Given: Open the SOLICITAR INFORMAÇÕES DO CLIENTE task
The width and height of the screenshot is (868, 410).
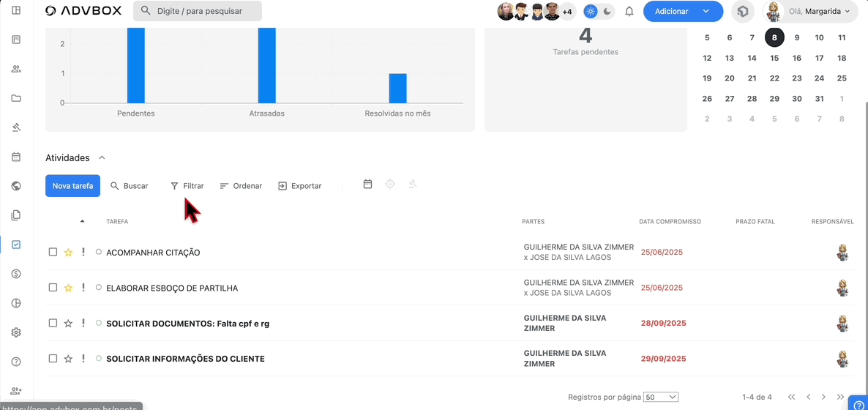Looking at the screenshot, I should [185, 359].
